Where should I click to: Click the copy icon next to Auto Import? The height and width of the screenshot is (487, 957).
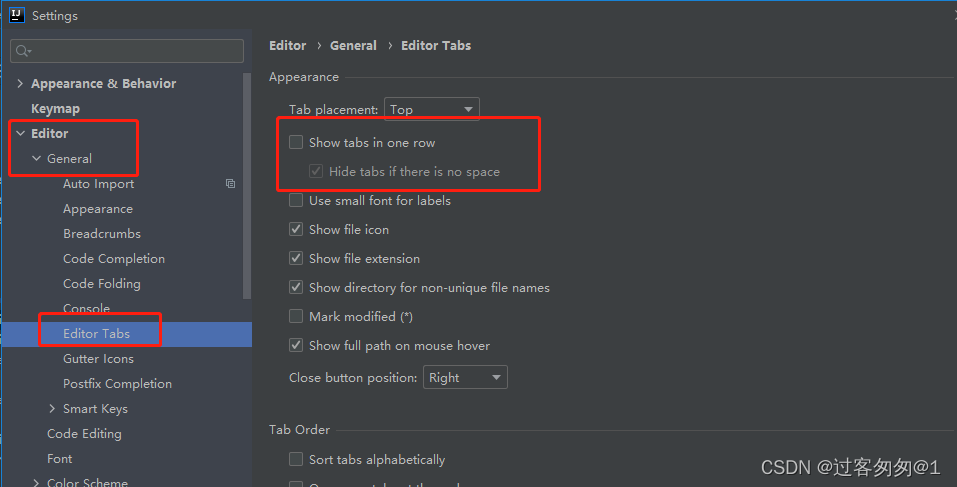click(230, 184)
